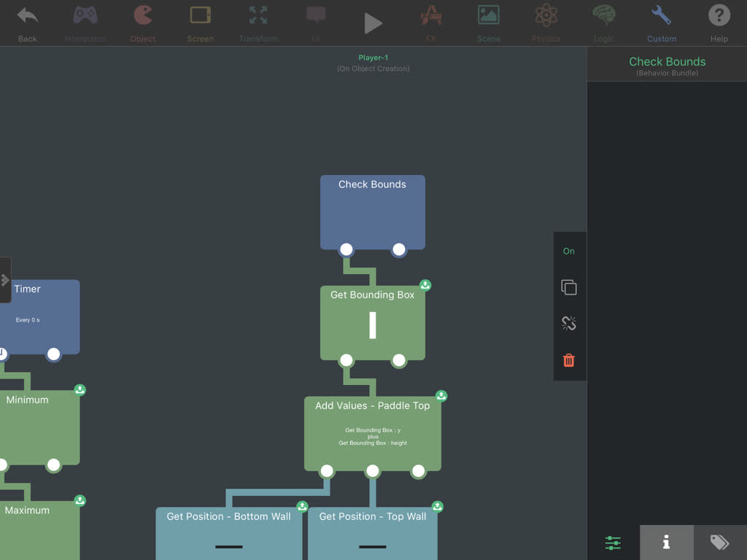
Task: Select the Check Bounds behavior block
Action: click(x=372, y=208)
